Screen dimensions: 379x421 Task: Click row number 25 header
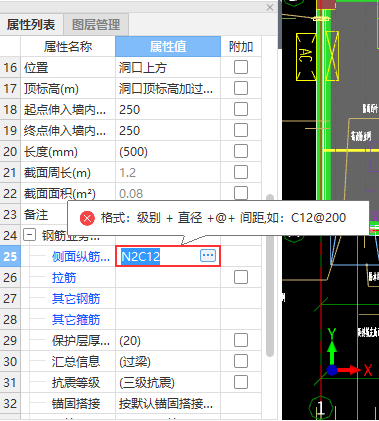tap(10, 256)
